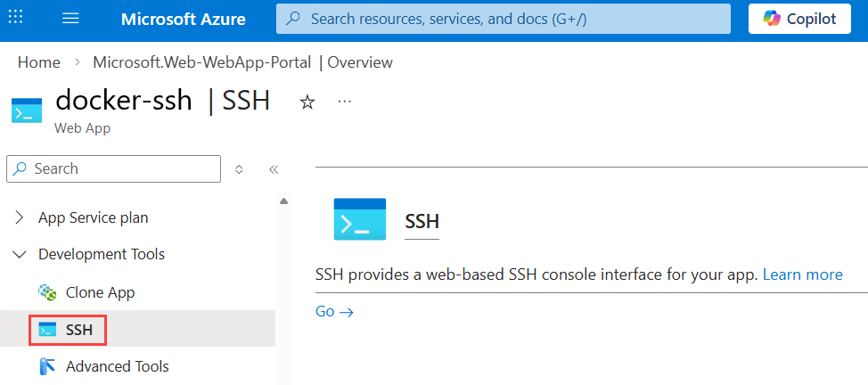Viewport: 868px width, 385px height.
Task: Select Development Tools menu label
Action: tap(102, 254)
